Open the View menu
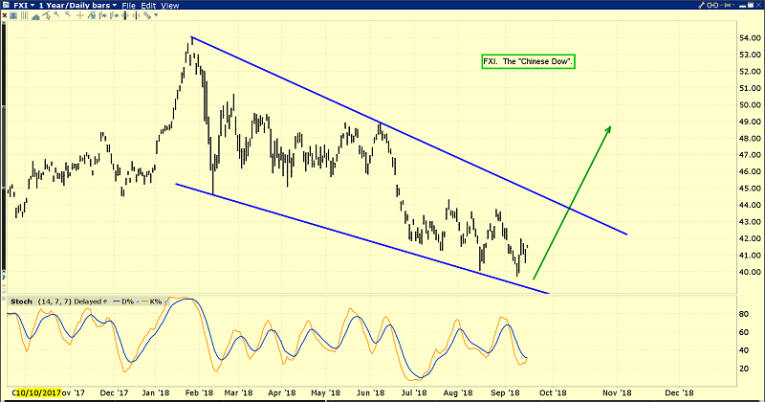Viewport: 765px width, 402px height. point(170,5)
